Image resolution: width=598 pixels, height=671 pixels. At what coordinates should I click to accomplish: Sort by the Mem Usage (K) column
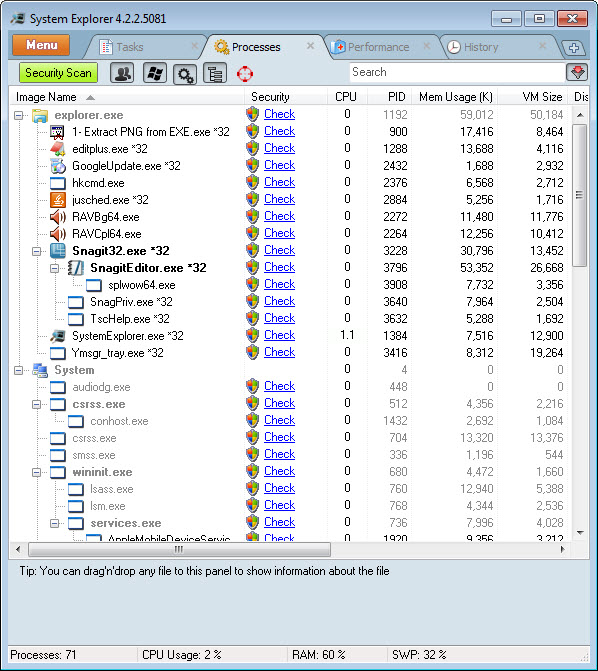[455, 97]
